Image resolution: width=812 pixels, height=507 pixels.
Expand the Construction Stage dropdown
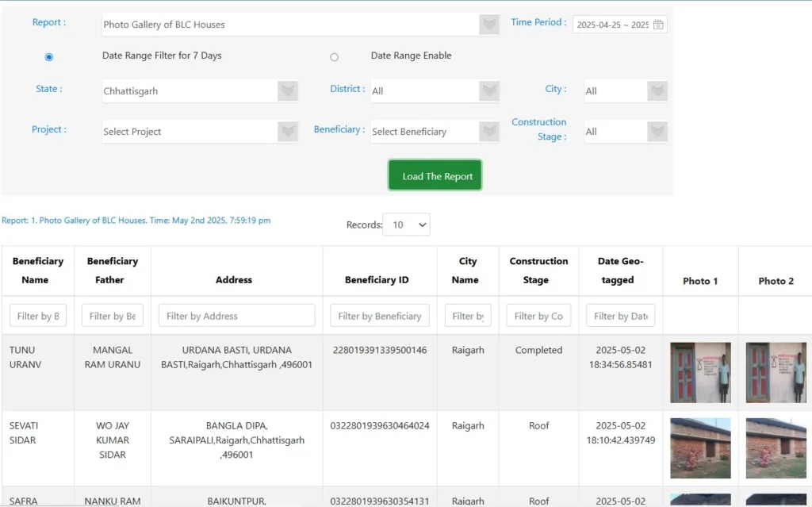point(657,132)
